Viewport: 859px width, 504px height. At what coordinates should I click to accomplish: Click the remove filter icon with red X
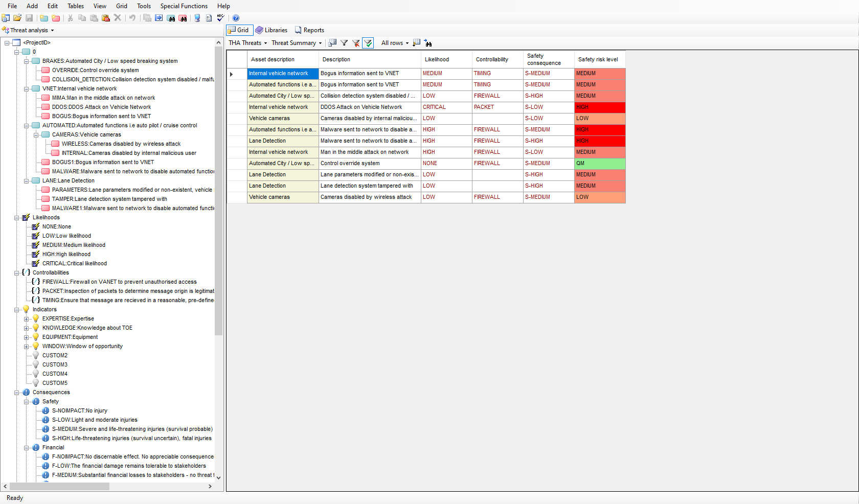(x=356, y=43)
